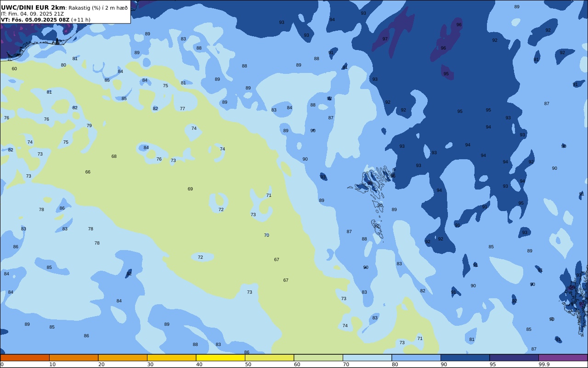Click the 80–90 medium blue legend swatch

click(x=416, y=357)
